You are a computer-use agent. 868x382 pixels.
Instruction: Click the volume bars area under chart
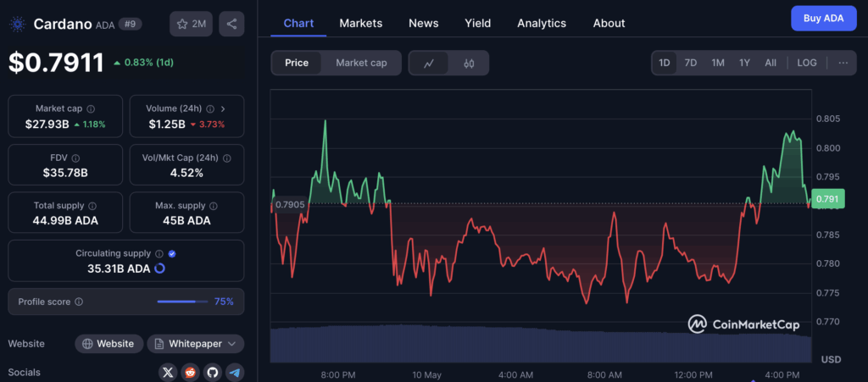click(541, 345)
